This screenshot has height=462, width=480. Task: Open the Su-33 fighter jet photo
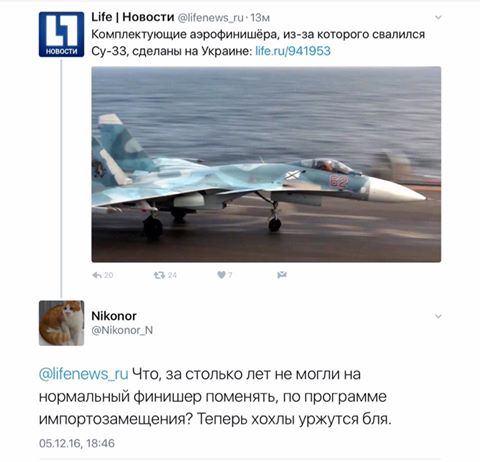pos(266,164)
